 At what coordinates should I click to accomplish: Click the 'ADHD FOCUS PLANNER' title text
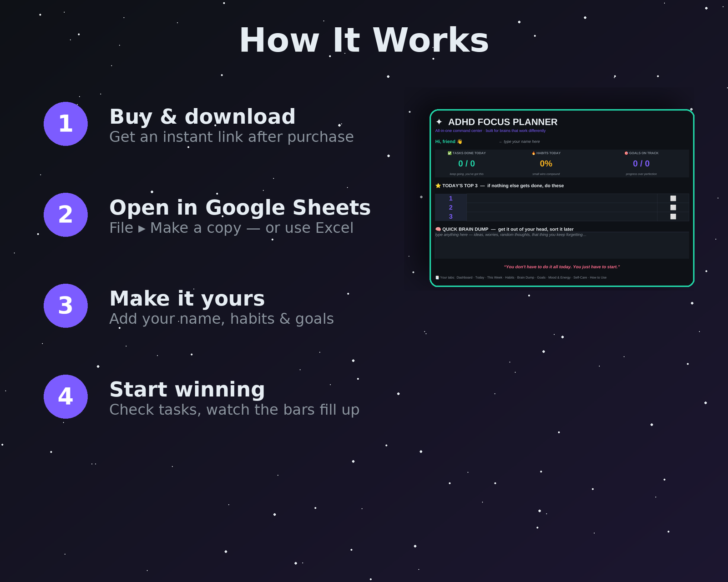pyautogui.click(x=503, y=122)
